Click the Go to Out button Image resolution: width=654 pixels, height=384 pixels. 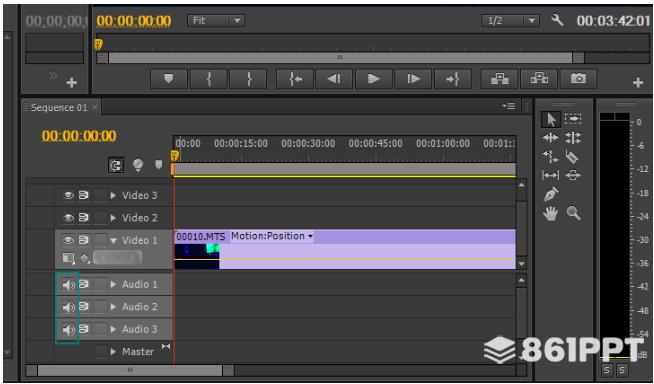coord(453,78)
